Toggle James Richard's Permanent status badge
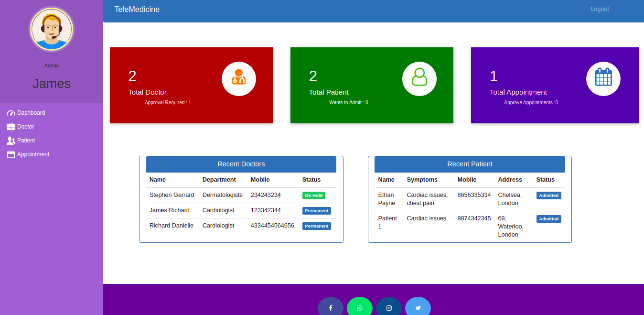Screen dimensions: 644x315 316,210
